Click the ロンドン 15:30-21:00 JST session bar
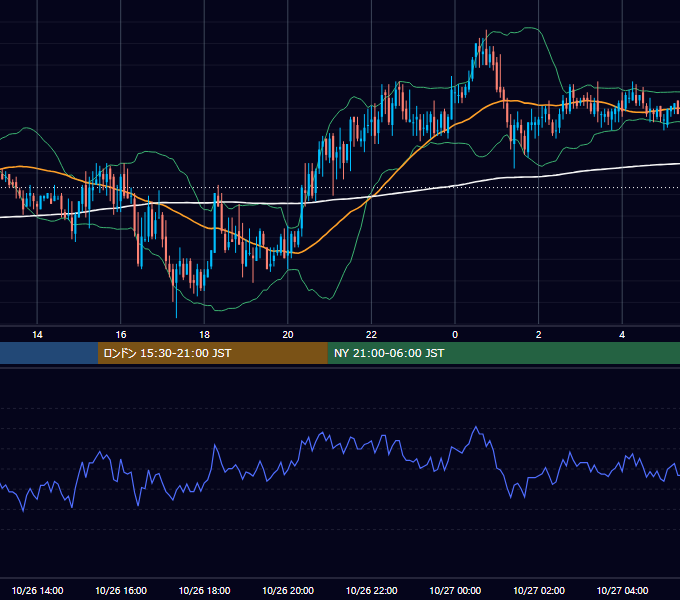This screenshot has width=680, height=600. (212, 353)
